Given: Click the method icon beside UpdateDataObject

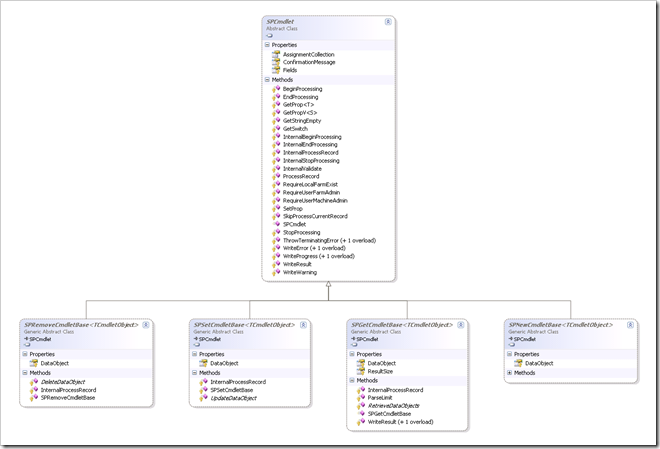Looking at the screenshot, I should (x=203, y=398).
